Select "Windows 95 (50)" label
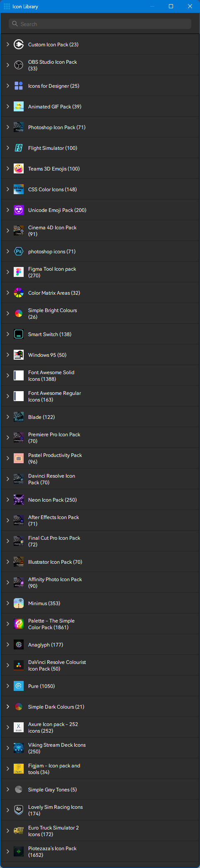 coord(47,355)
